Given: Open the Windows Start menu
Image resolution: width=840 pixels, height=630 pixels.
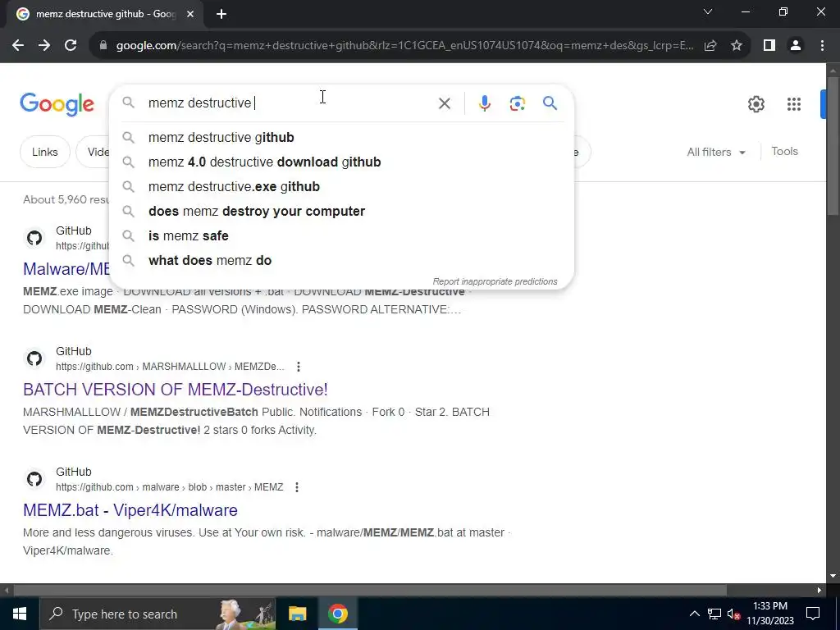Looking at the screenshot, I should point(20,614).
